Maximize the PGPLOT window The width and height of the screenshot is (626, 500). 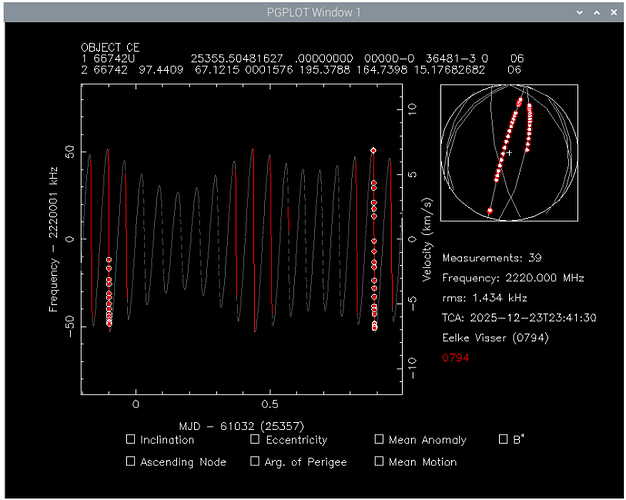point(595,12)
